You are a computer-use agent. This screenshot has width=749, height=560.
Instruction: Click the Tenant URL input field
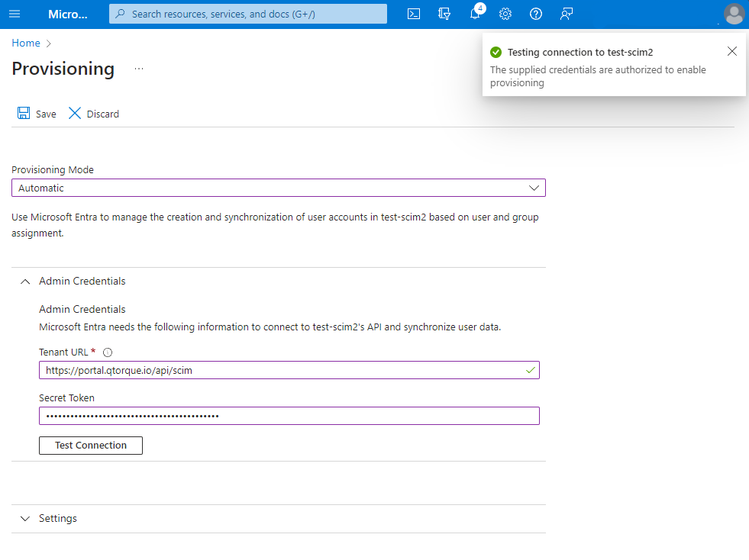[282, 370]
